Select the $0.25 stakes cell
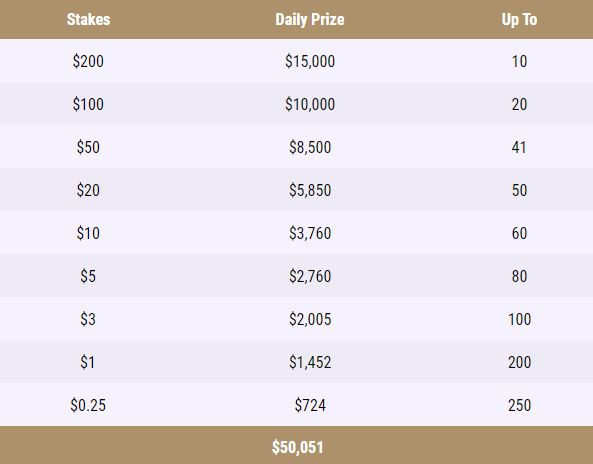Screen dimensions: 593x464 (88, 405)
